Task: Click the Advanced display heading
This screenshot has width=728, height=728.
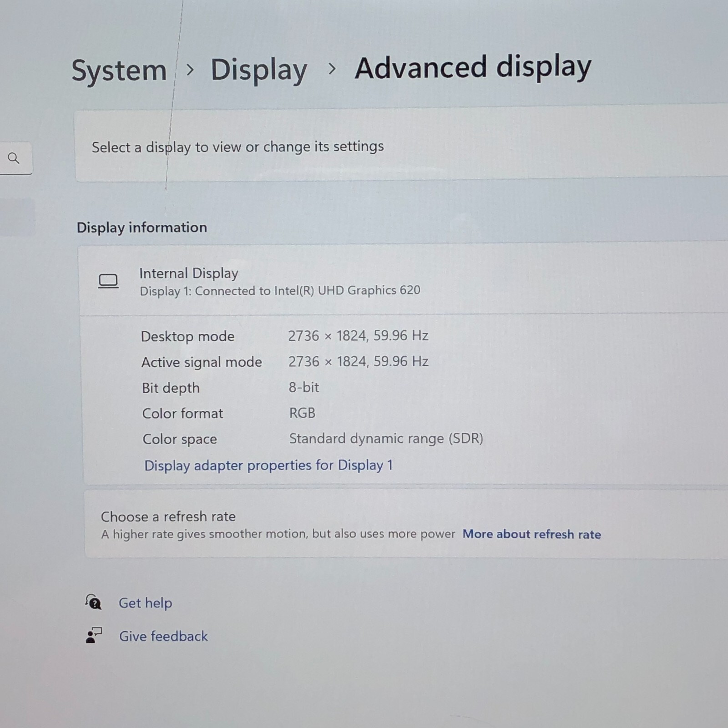Action: click(x=473, y=67)
